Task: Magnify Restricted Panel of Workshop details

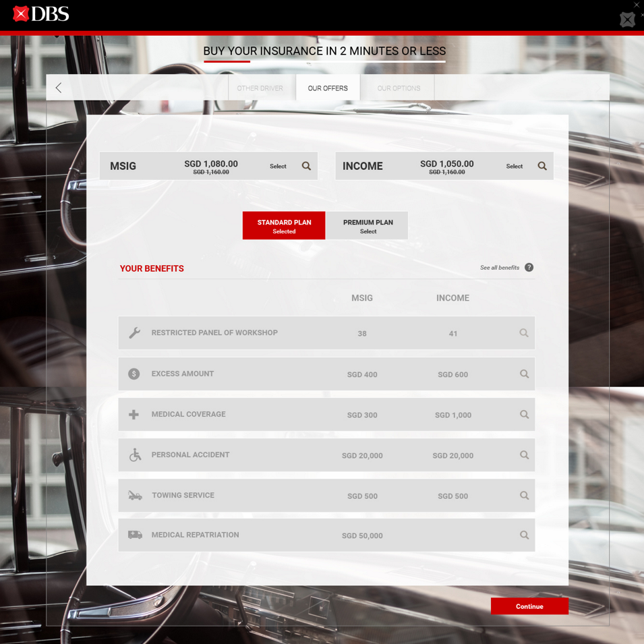Action: pos(524,332)
